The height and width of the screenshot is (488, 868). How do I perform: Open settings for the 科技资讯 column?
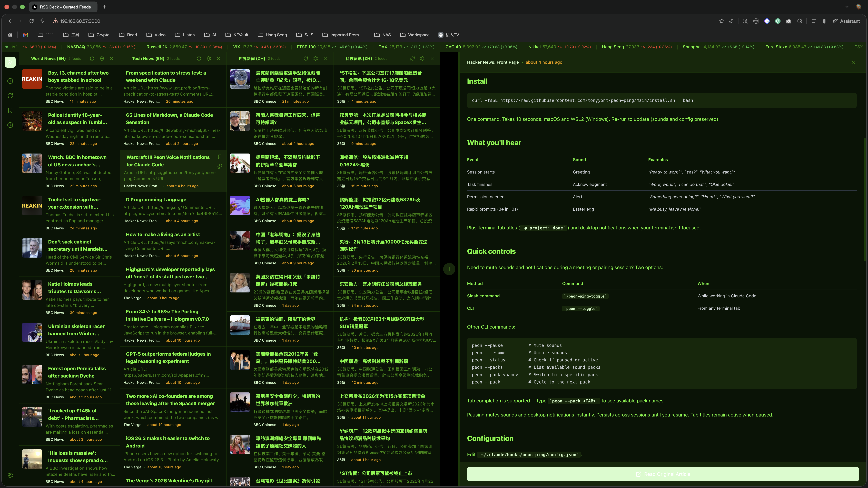(422, 58)
